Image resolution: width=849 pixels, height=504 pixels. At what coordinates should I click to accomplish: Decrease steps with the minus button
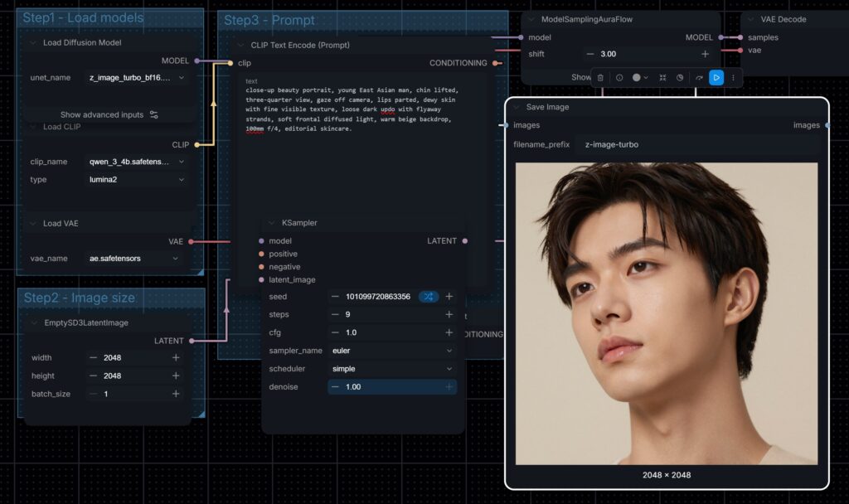pos(335,314)
